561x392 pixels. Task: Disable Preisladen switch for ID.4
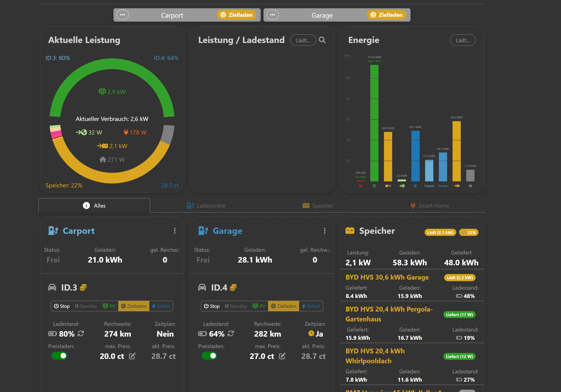coord(209,356)
